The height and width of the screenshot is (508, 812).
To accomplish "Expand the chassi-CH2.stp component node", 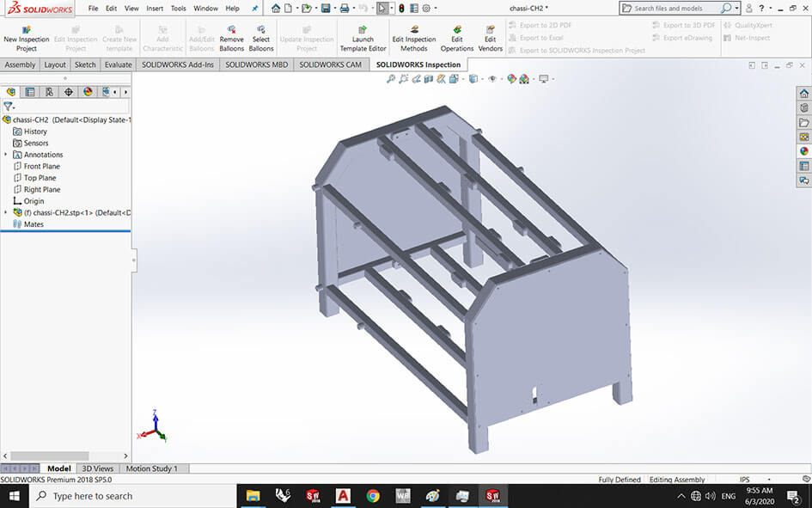I will [6, 212].
